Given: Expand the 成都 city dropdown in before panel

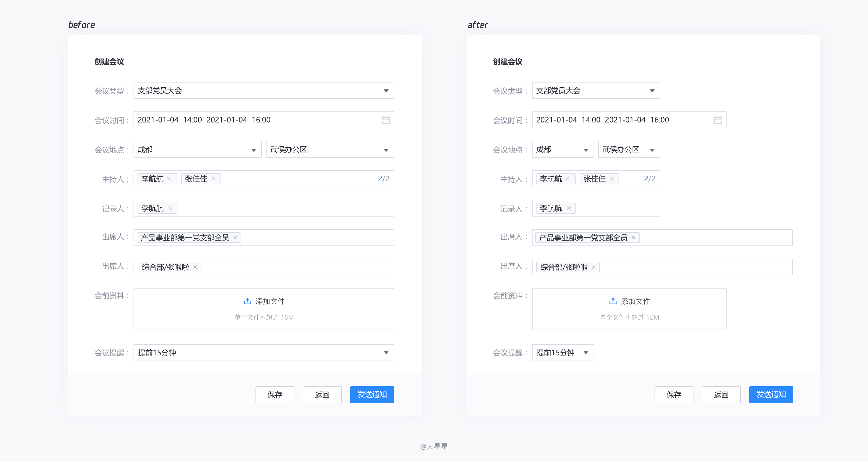Looking at the screenshot, I should coord(197,149).
